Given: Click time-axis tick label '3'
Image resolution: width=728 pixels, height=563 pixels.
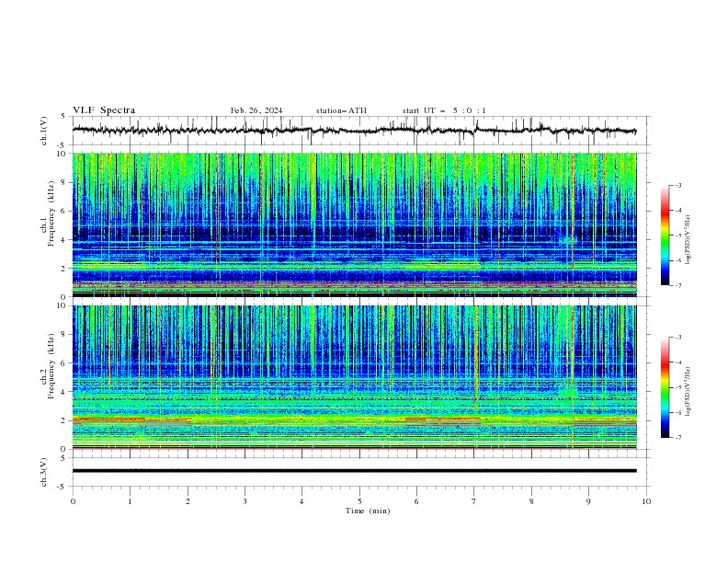Looking at the screenshot, I should tap(245, 501).
